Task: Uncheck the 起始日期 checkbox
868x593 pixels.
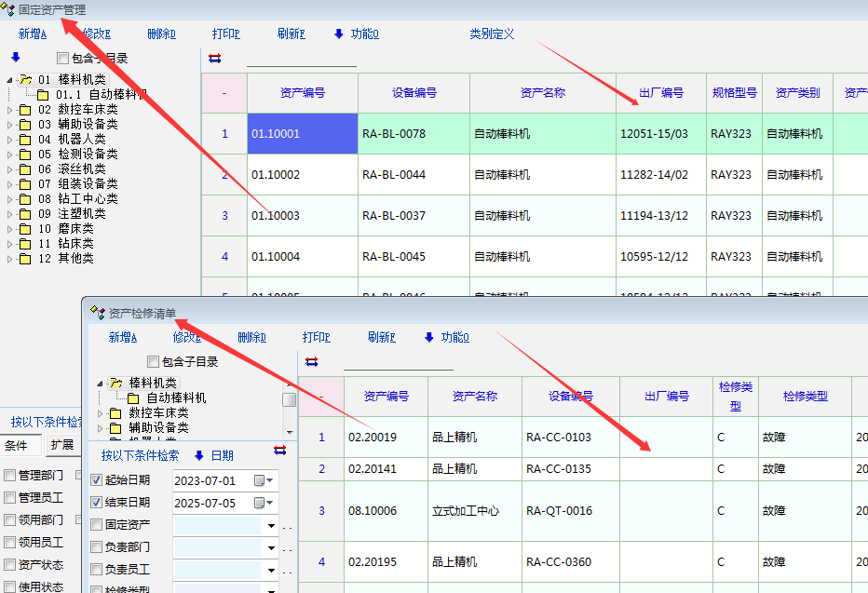Action: tap(97, 480)
